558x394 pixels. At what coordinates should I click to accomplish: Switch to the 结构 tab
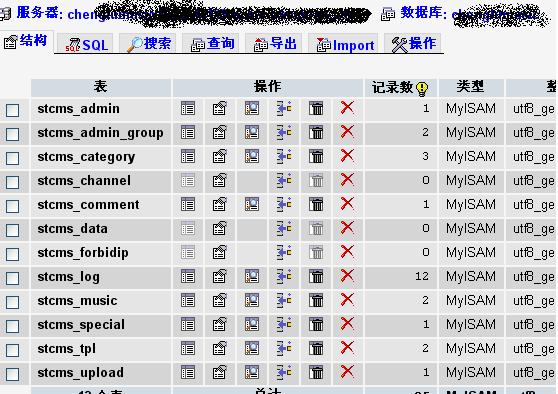coord(26,42)
